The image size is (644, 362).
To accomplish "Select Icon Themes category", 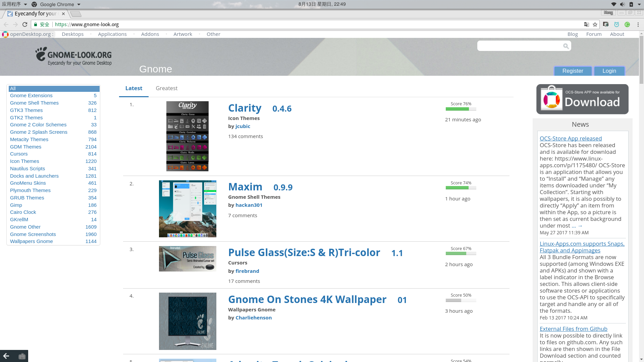I will [x=24, y=161].
